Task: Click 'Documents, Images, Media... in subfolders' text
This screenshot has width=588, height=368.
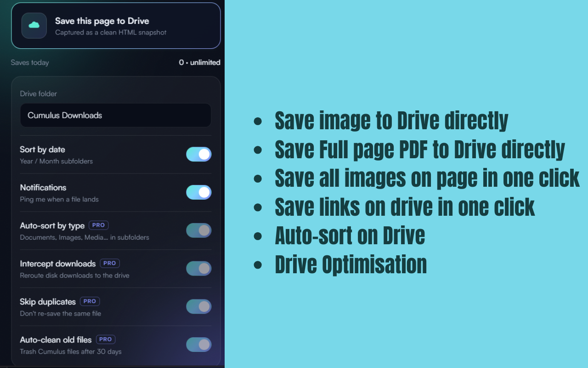Action: coord(85,238)
